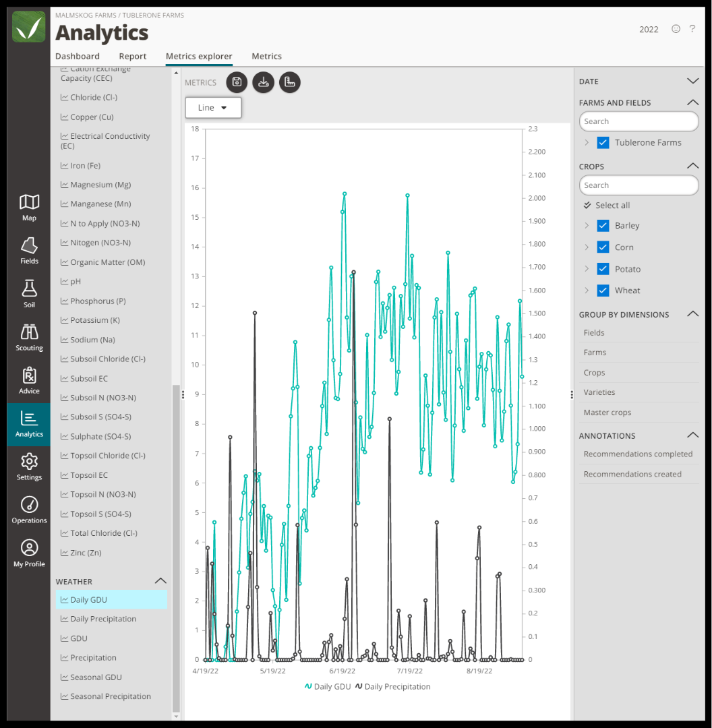Select the Metrics explorer tab

(x=199, y=56)
